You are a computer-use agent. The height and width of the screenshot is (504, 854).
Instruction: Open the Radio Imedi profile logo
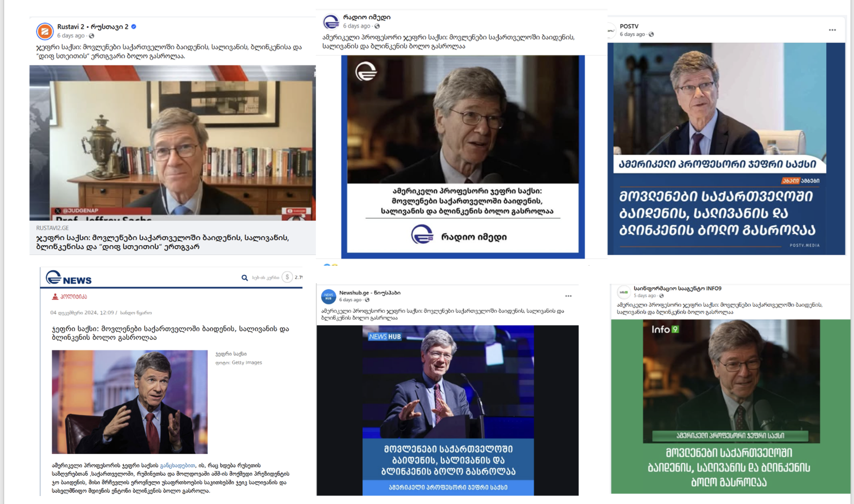(331, 21)
